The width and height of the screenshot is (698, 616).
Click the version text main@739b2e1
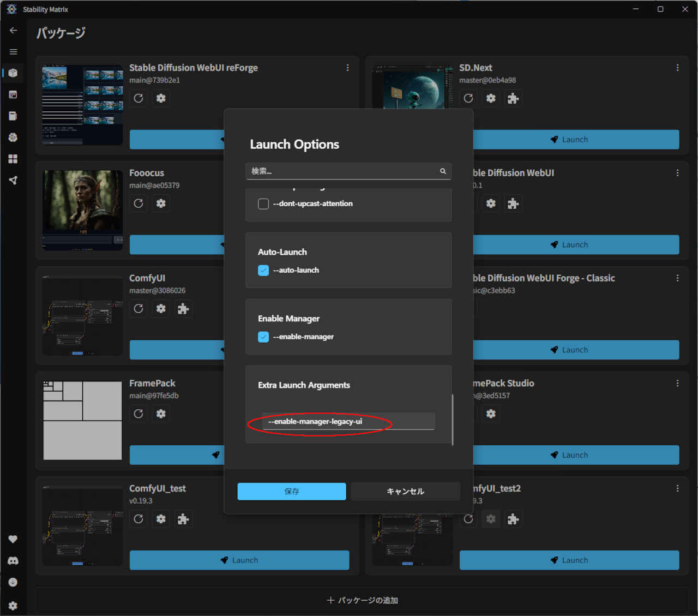click(154, 80)
